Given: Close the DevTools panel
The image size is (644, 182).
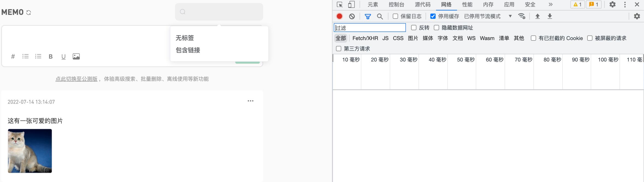Looking at the screenshot, I should point(637,5).
